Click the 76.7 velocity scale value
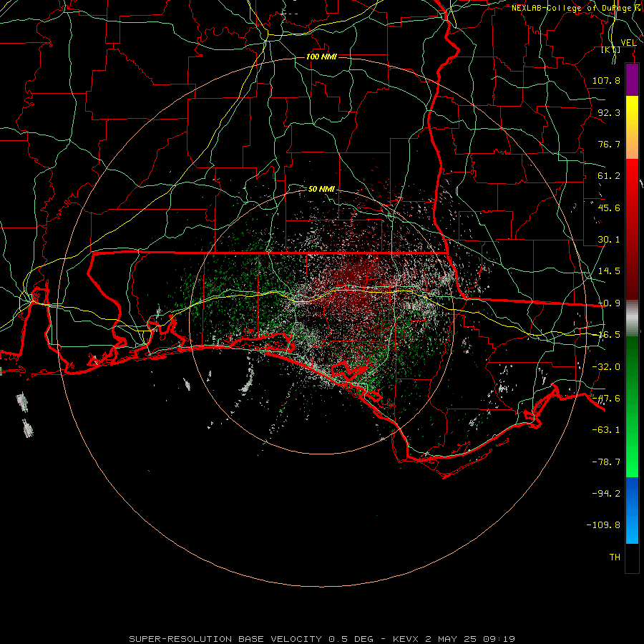 point(609,144)
